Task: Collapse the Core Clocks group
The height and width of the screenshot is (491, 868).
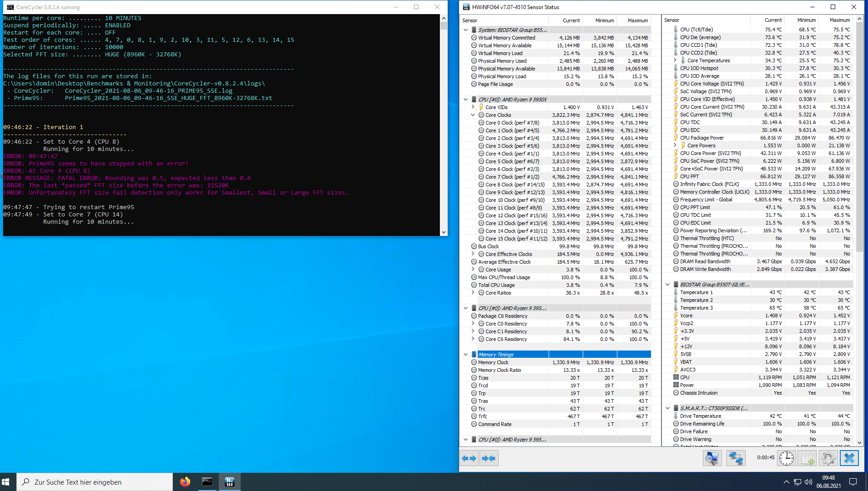Action: coord(473,115)
